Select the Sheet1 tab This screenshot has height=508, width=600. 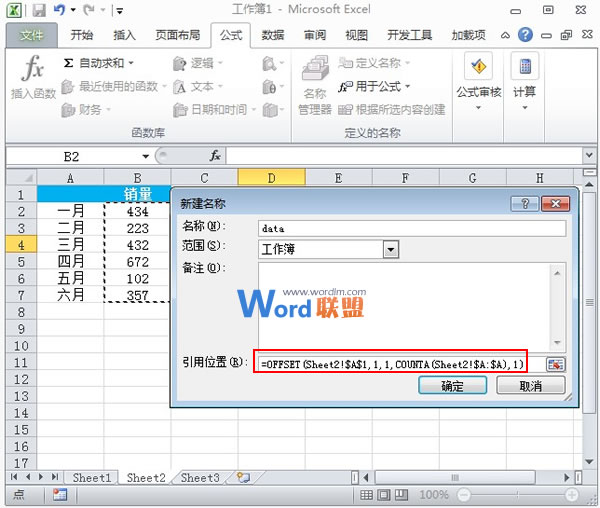coord(91,478)
